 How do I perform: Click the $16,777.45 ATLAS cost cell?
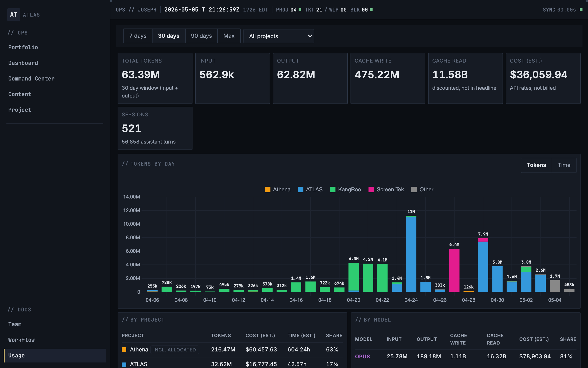click(x=261, y=364)
